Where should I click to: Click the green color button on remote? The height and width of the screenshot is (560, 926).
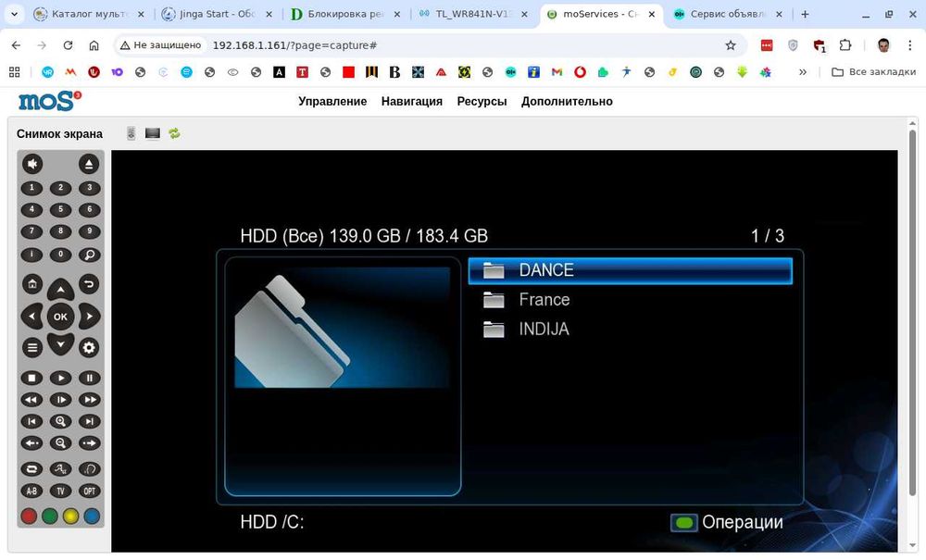(50, 516)
